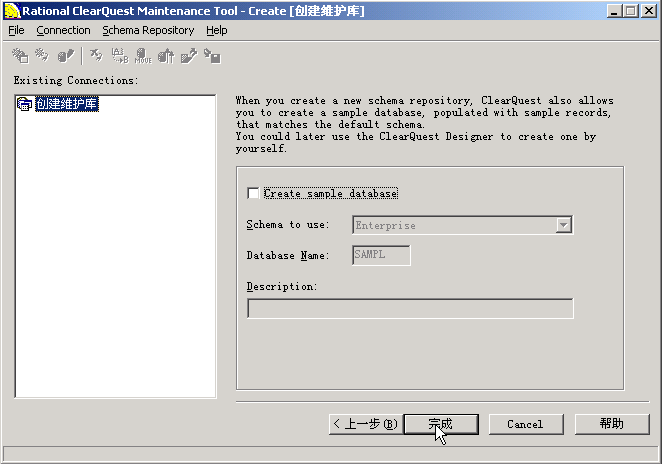
Task: Click the Database Name SAMPL field
Action: [x=381, y=255]
